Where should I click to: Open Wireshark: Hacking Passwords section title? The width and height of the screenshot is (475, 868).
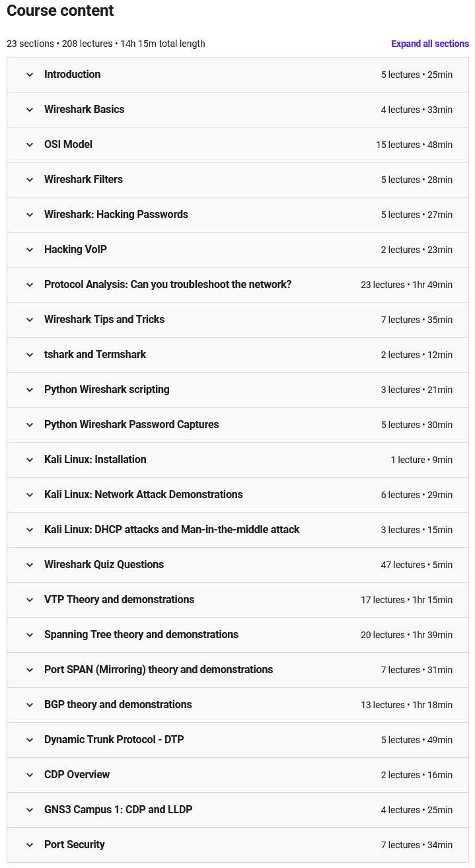[116, 215]
